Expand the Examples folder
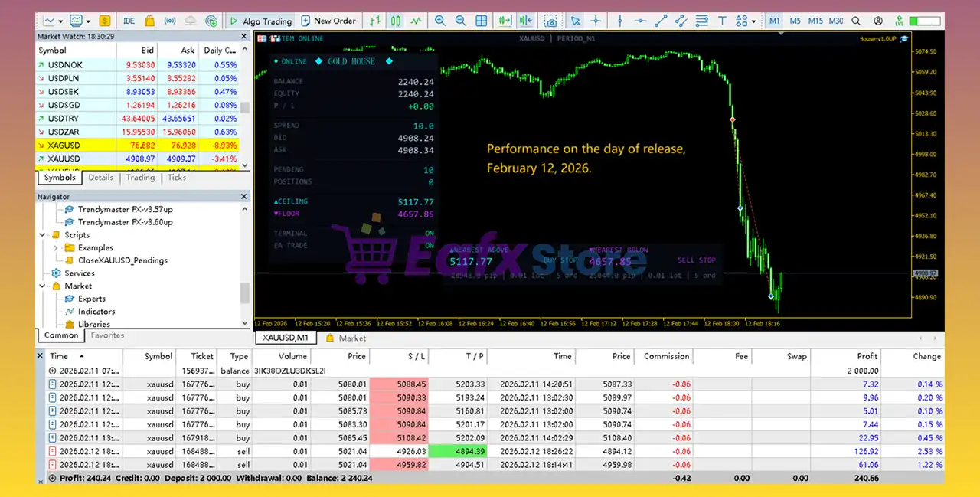Viewport: 980px width, 497px height. (x=56, y=248)
